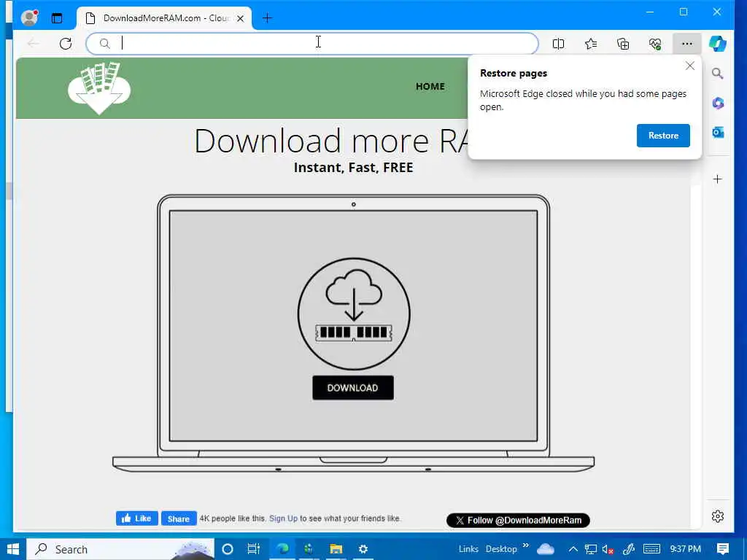
Task: Dismiss the Restore pages popup
Action: (690, 66)
